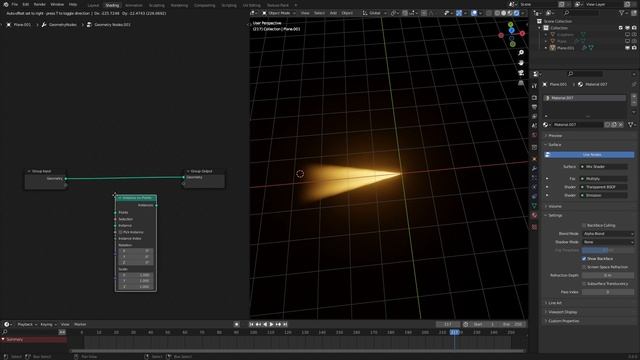Viewport: 640px width, 360px height.
Task: Toggle Show Backface checkbox
Action: pyautogui.click(x=584, y=259)
